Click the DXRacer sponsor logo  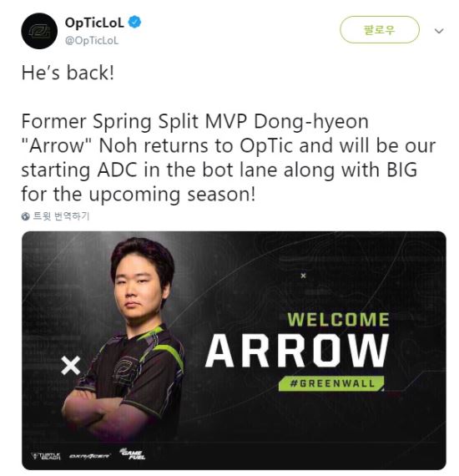click(x=90, y=456)
